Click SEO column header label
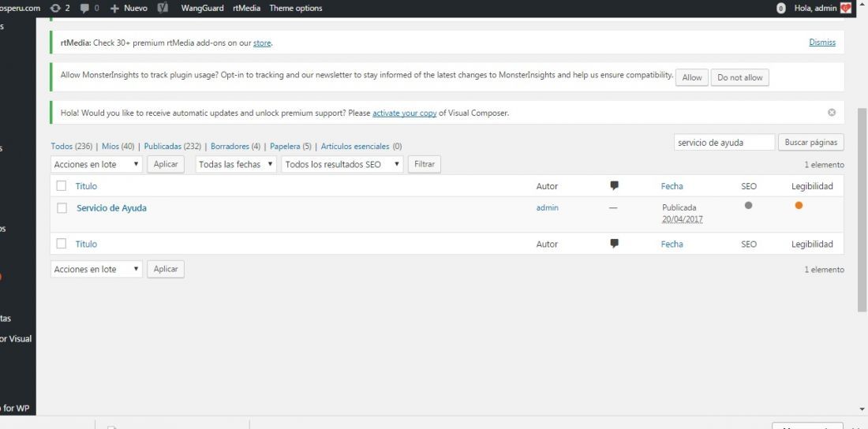Image resolution: width=868 pixels, height=429 pixels. coord(748,186)
